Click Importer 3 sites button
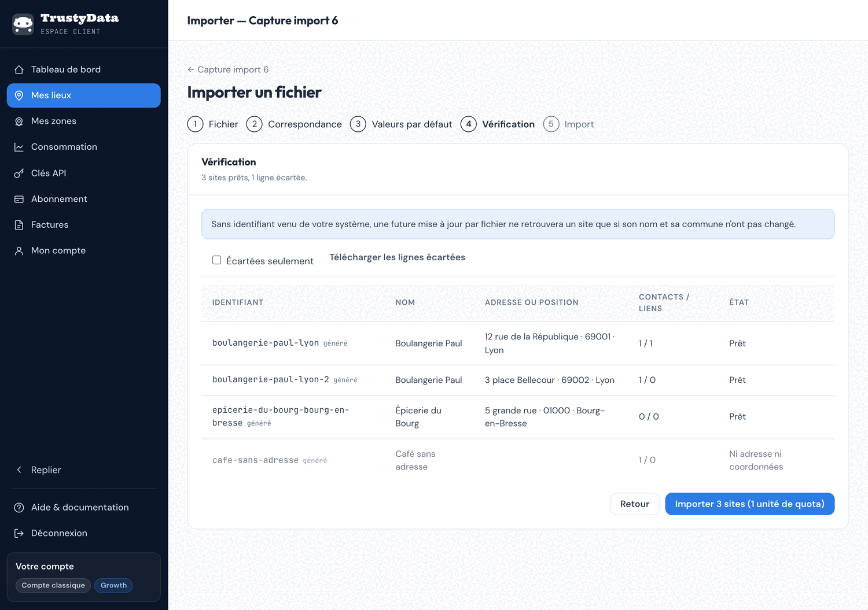 tap(749, 504)
